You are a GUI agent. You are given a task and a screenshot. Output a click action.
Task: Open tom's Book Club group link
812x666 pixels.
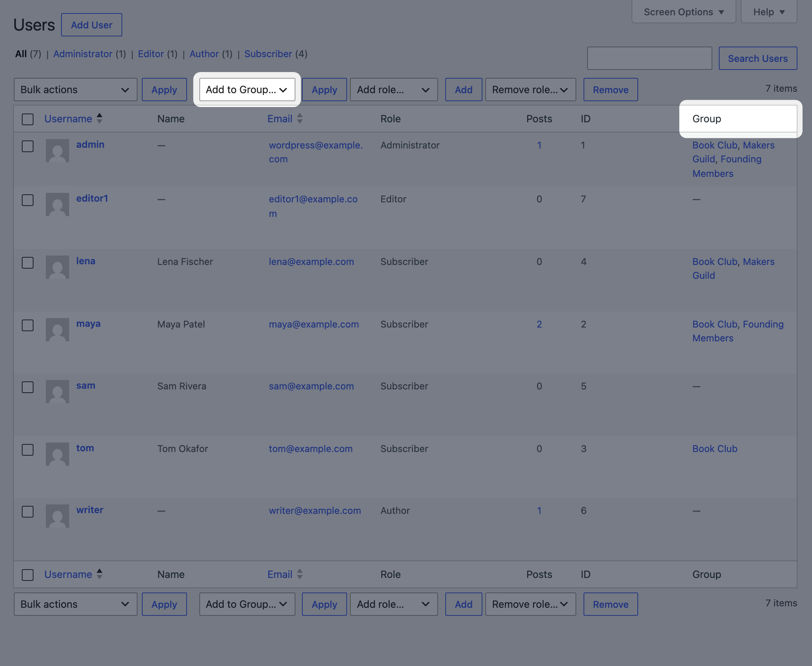coord(715,448)
